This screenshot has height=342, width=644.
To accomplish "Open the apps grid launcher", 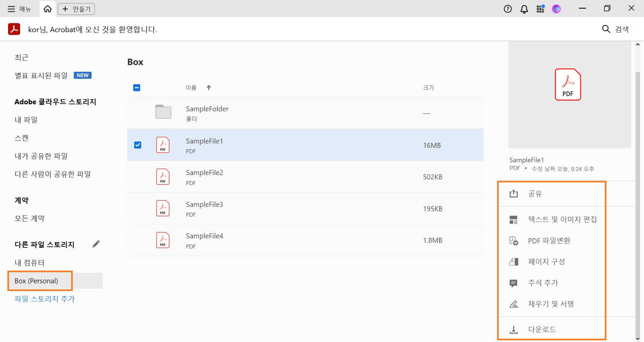I will pyautogui.click(x=540, y=9).
